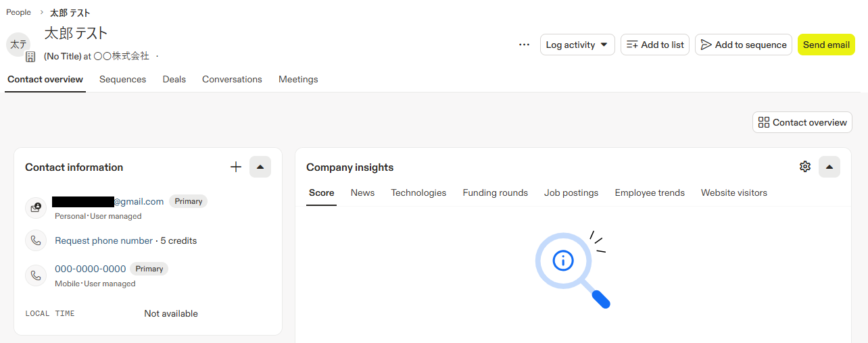Click the 太テ contact avatar
The height and width of the screenshot is (343, 868).
[18, 44]
